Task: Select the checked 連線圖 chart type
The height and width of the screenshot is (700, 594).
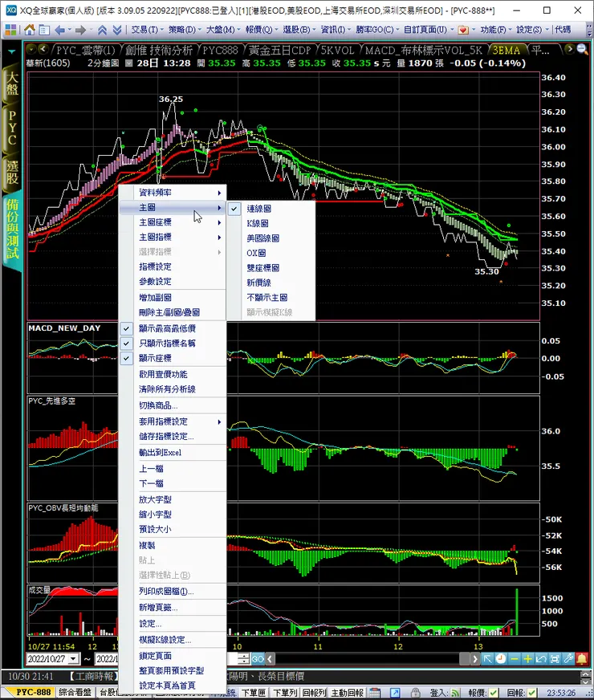Action: 271,209
